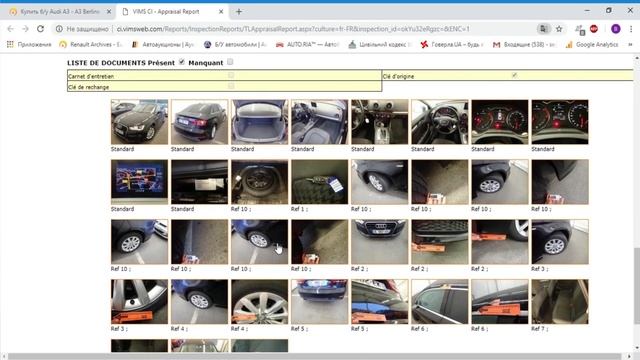
Task: Open the Говерла UA bookmark
Action: point(452,44)
